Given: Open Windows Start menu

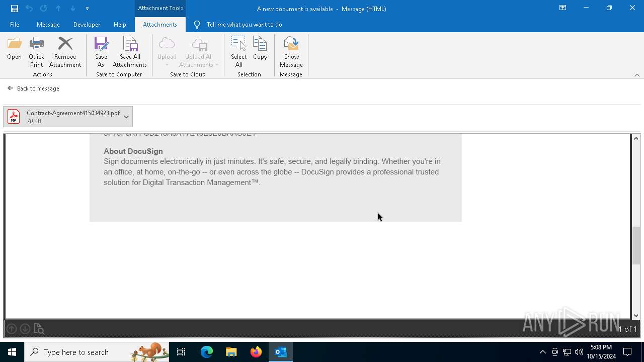Looking at the screenshot, I should [12, 352].
